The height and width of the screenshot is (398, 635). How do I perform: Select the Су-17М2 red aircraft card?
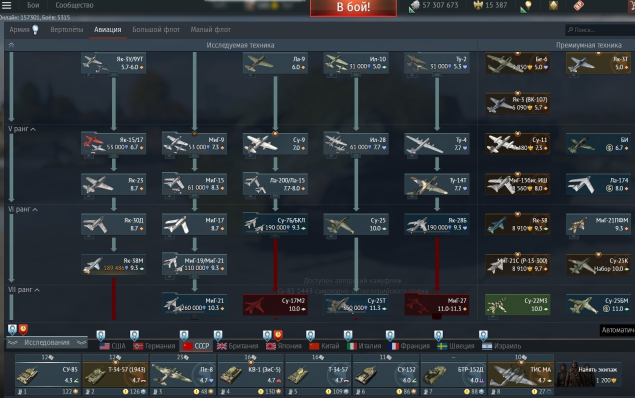coord(275,304)
